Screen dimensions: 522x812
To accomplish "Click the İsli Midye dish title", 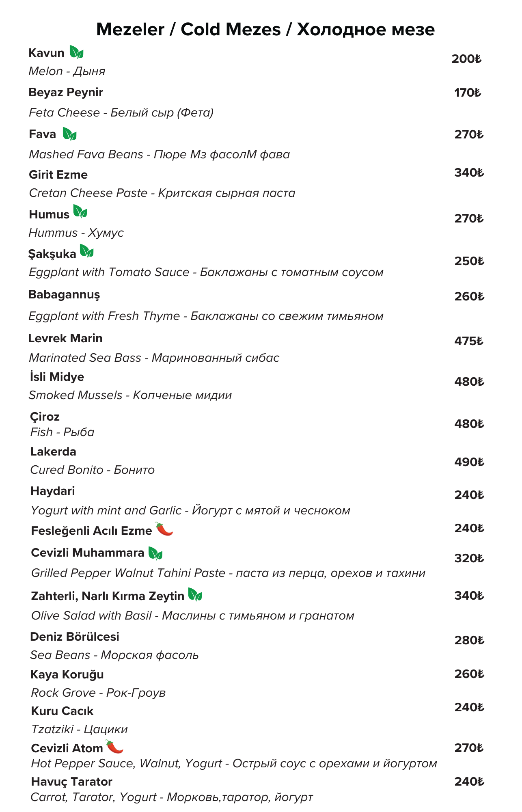I will 57,377.
